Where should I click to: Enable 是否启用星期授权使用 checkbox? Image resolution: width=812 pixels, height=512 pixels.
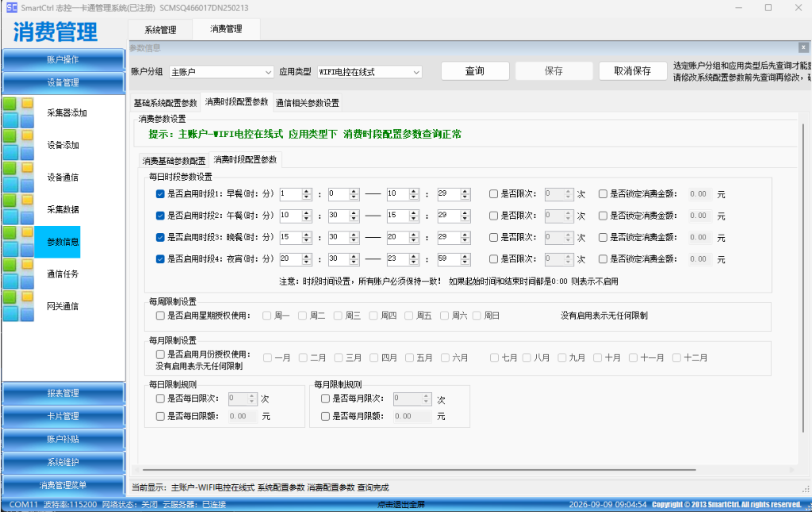pyautogui.click(x=160, y=315)
